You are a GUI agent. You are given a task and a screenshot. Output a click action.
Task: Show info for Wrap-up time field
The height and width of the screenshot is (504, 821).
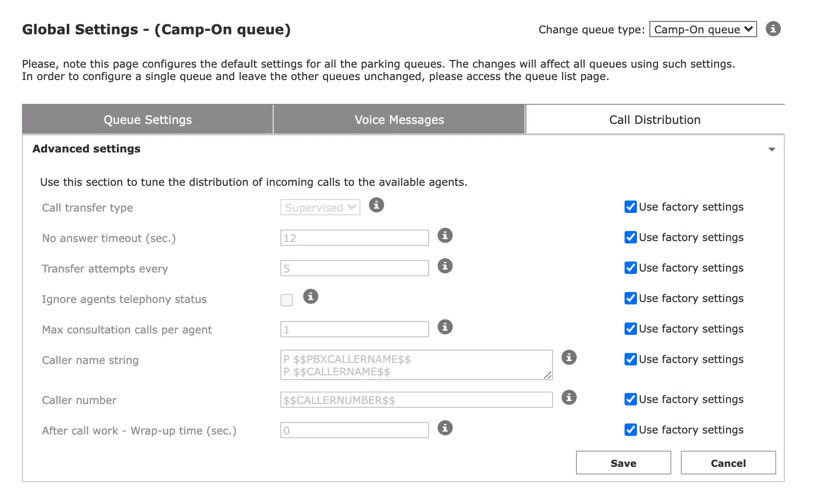coord(445,428)
